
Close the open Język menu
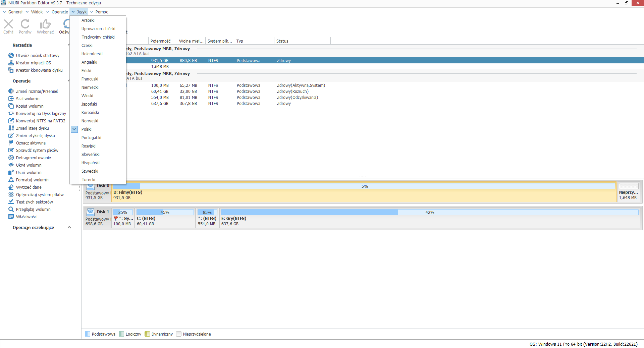79,12
